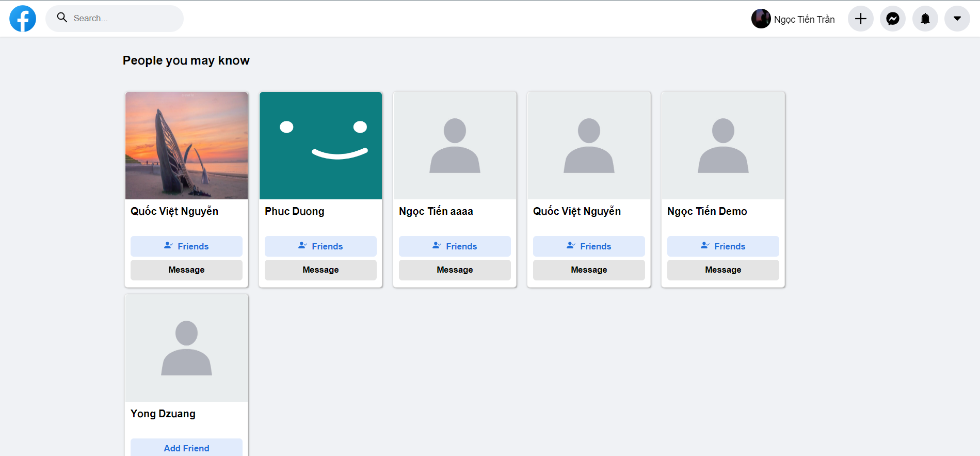Click the plus Create button
Screen dimensions: 980x456
861,19
